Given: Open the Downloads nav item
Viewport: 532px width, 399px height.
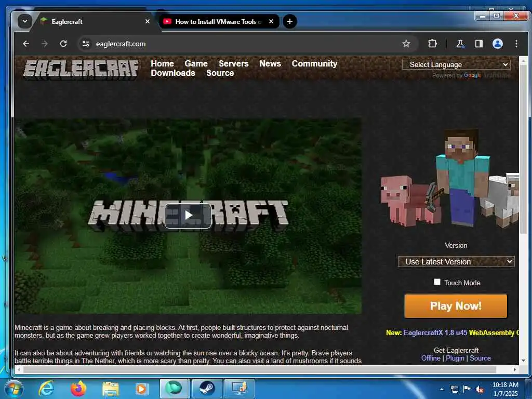Looking at the screenshot, I should 172,73.
